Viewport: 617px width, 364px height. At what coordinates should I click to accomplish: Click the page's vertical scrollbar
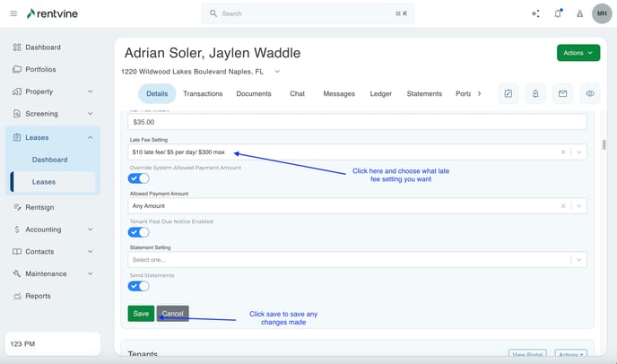point(604,146)
